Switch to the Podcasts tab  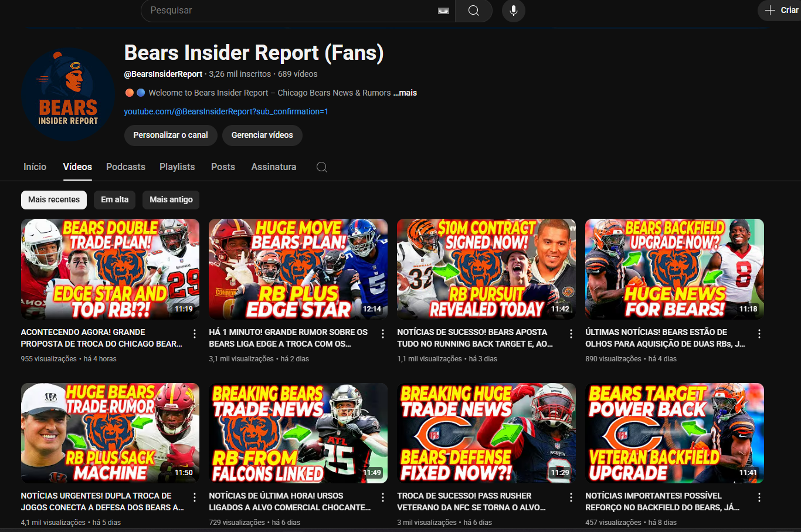125,167
